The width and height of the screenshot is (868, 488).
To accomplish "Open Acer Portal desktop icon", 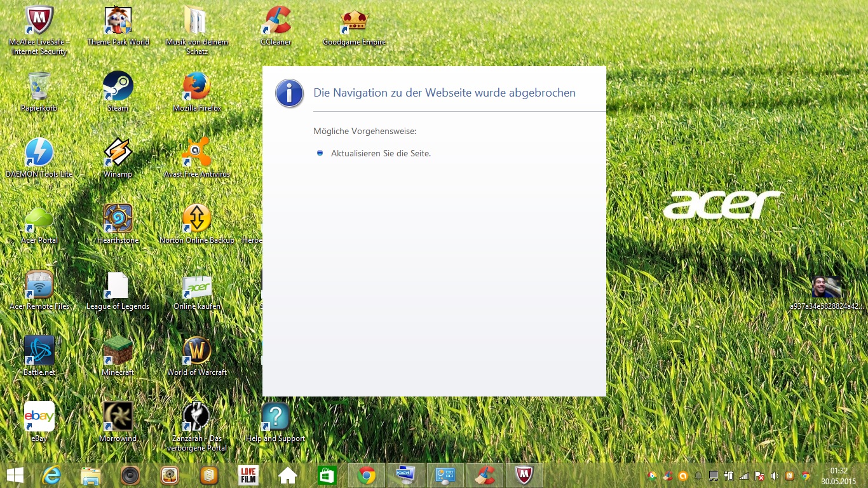I will (x=39, y=224).
